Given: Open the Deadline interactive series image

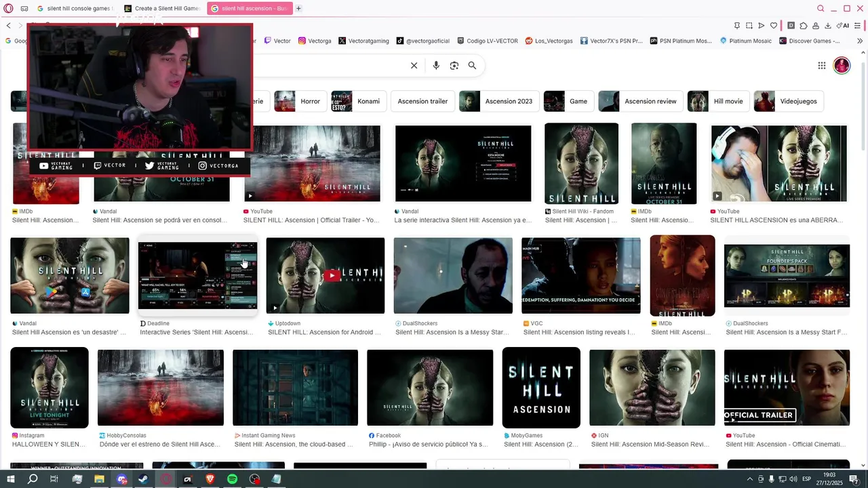Looking at the screenshot, I should coord(197,274).
